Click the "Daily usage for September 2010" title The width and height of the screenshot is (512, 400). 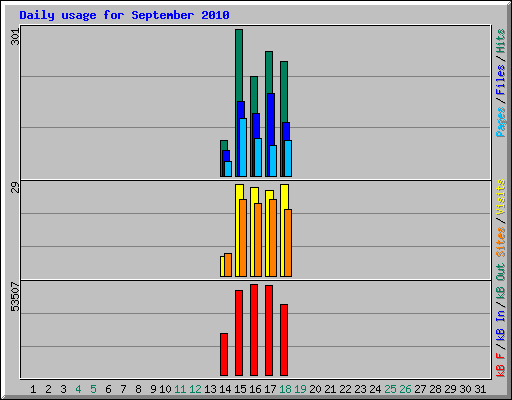pyautogui.click(x=124, y=15)
